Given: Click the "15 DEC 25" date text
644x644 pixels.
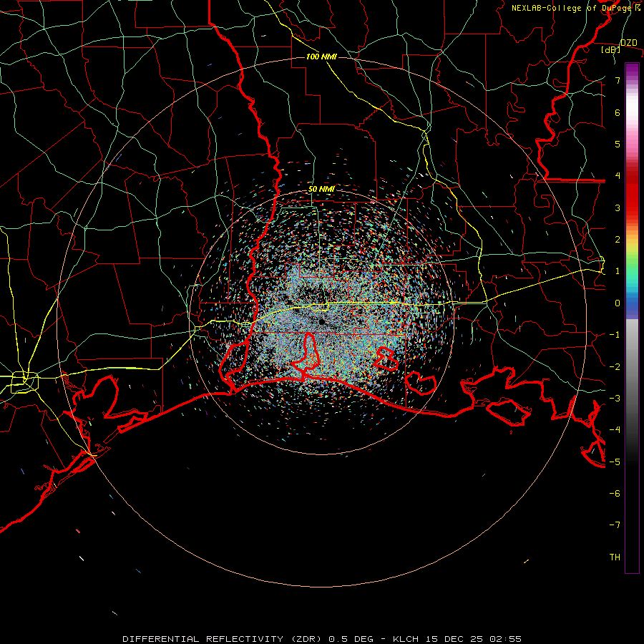Looking at the screenshot, I should 454,639.
